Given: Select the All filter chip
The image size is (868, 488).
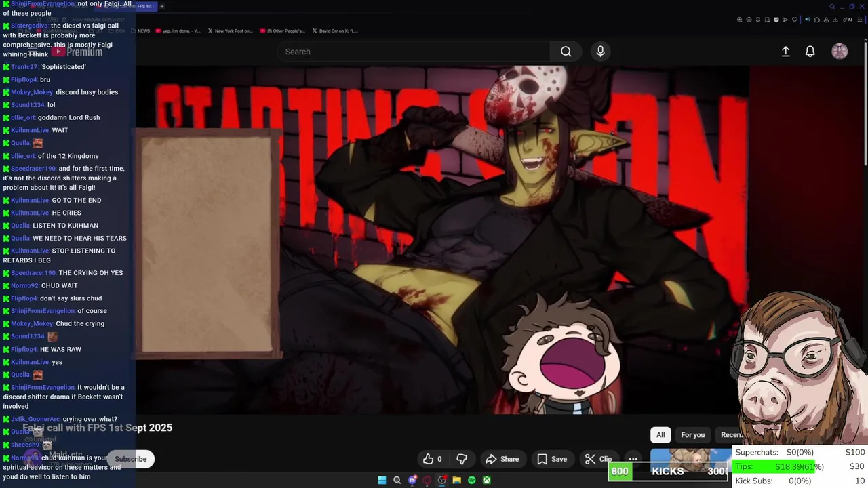Looking at the screenshot, I should 660,435.
